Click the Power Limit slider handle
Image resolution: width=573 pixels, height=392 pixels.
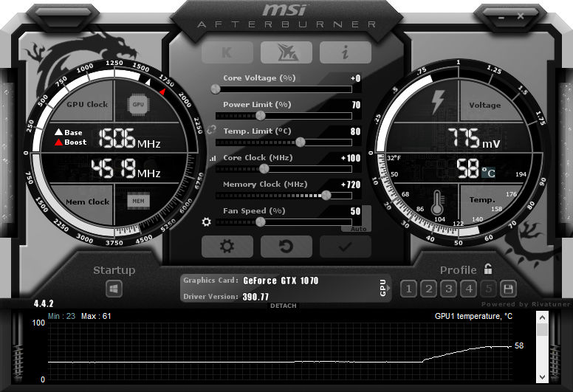click(260, 116)
